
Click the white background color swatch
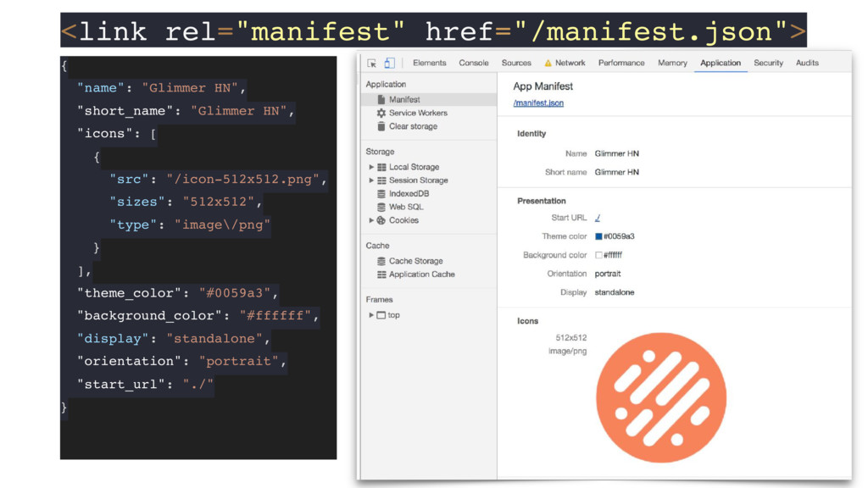point(598,256)
